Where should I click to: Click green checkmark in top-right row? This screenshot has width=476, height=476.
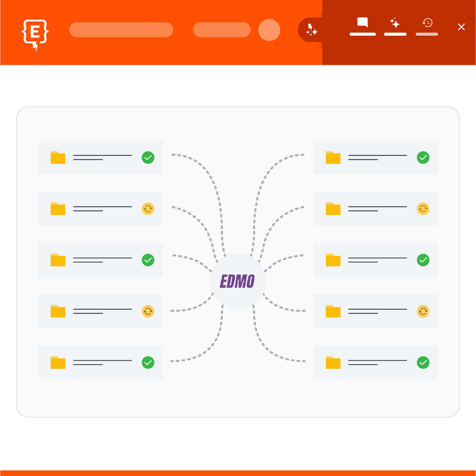point(423,158)
